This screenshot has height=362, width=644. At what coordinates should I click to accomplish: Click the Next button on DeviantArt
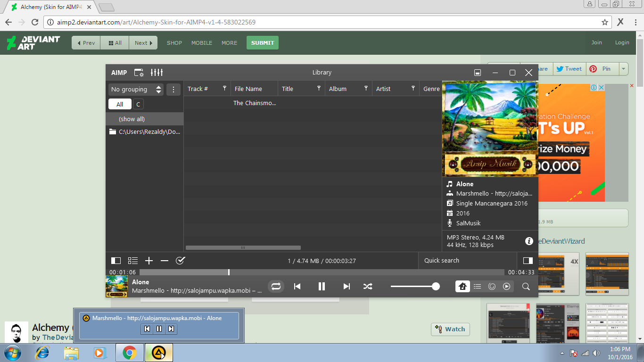tap(143, 43)
